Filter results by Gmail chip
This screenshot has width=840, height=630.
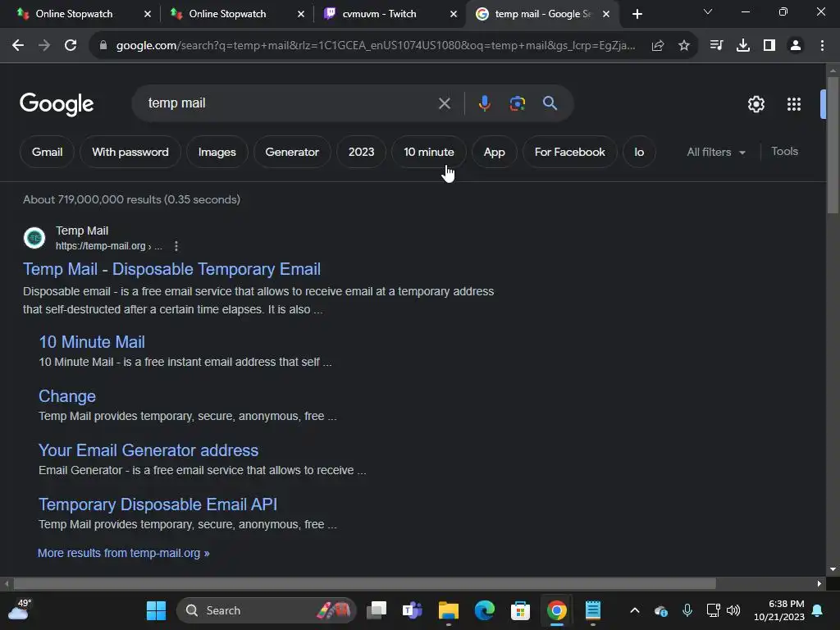pos(47,152)
